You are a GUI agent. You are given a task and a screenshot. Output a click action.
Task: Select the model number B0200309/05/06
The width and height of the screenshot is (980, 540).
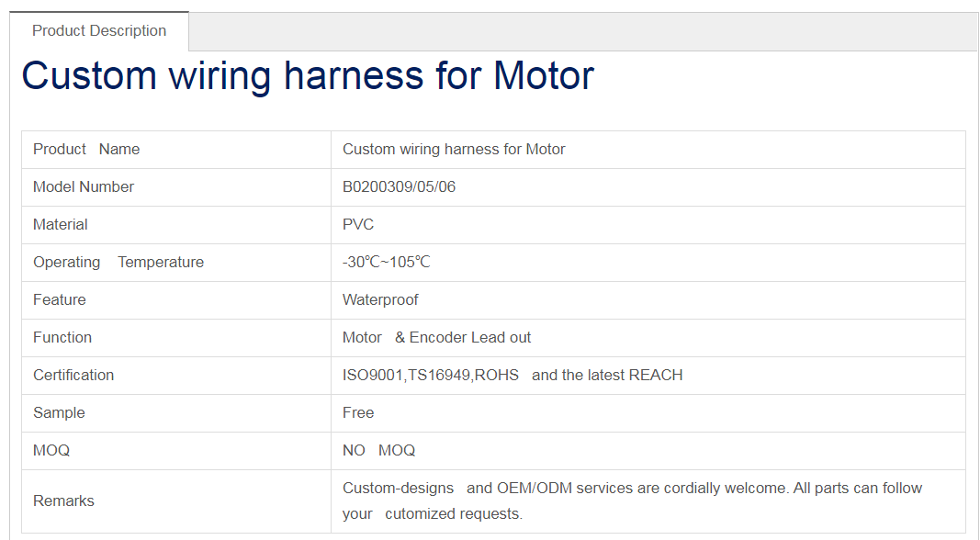[x=399, y=187]
